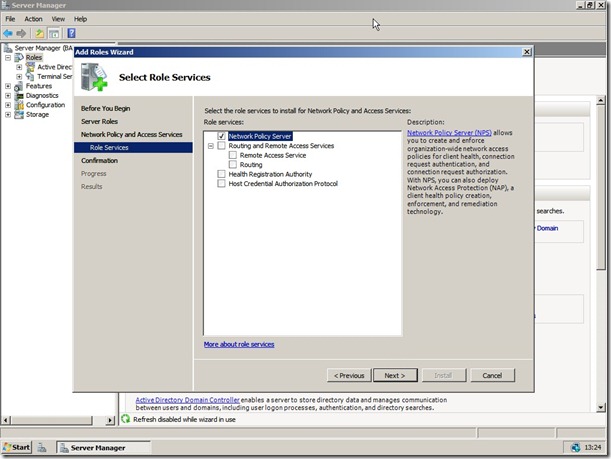The height and width of the screenshot is (459, 611).
Task: Open Active Directory Domain Controller link
Action: (x=187, y=400)
